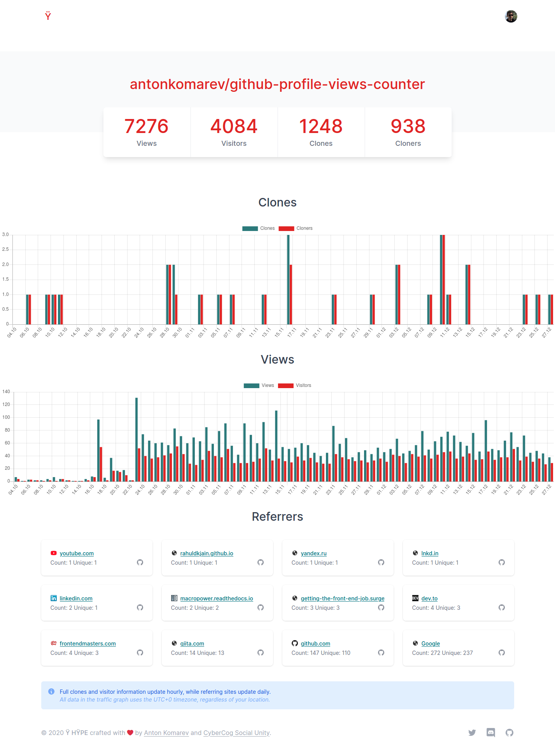Open GitHub icon on macropower.readthedocs.io card
This screenshot has height=756, width=555.
coord(261,607)
